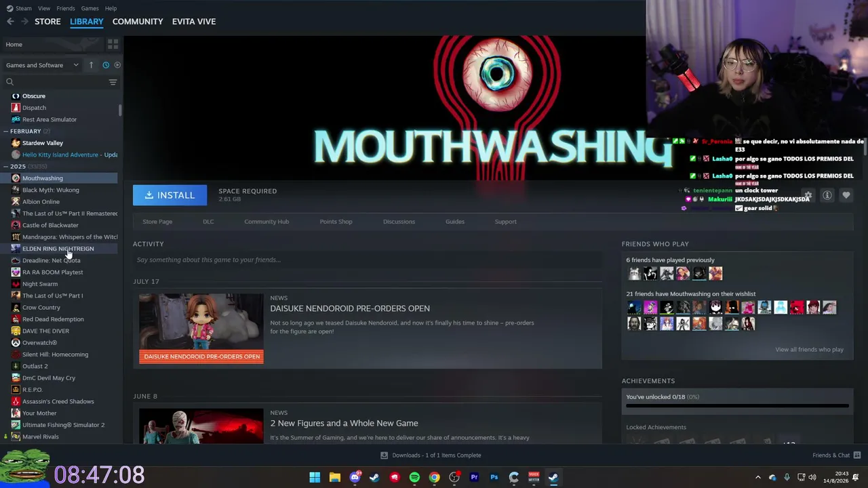Click the INSTALL button for Mouthwashing
Screen dimensions: 868x488
coord(170,195)
